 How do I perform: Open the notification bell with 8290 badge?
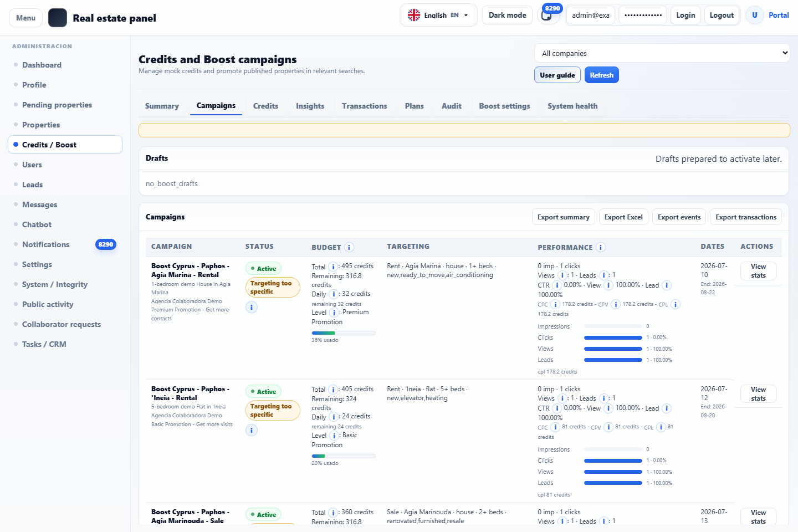[x=547, y=16]
